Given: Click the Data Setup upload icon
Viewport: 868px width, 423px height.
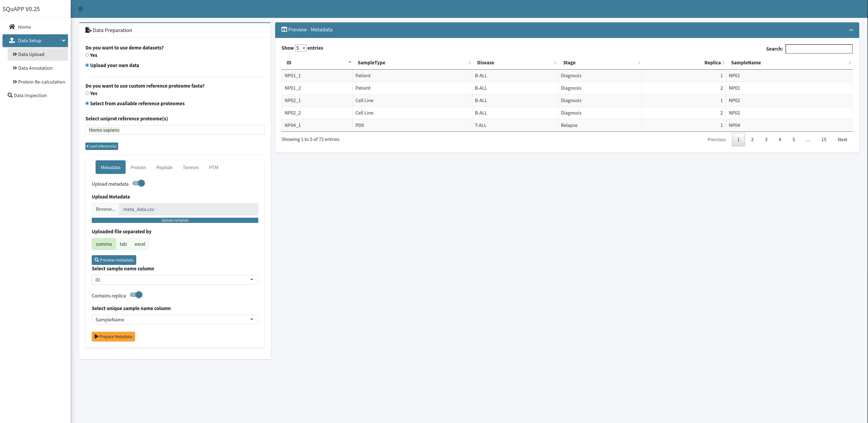Looking at the screenshot, I should pyautogui.click(x=12, y=40).
